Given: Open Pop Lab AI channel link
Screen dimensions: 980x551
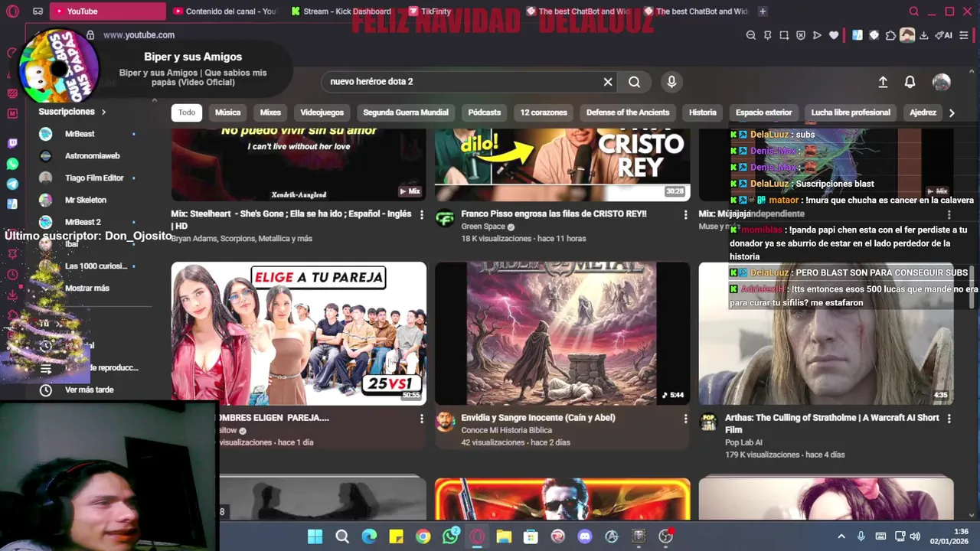Looking at the screenshot, I should pyautogui.click(x=743, y=442).
